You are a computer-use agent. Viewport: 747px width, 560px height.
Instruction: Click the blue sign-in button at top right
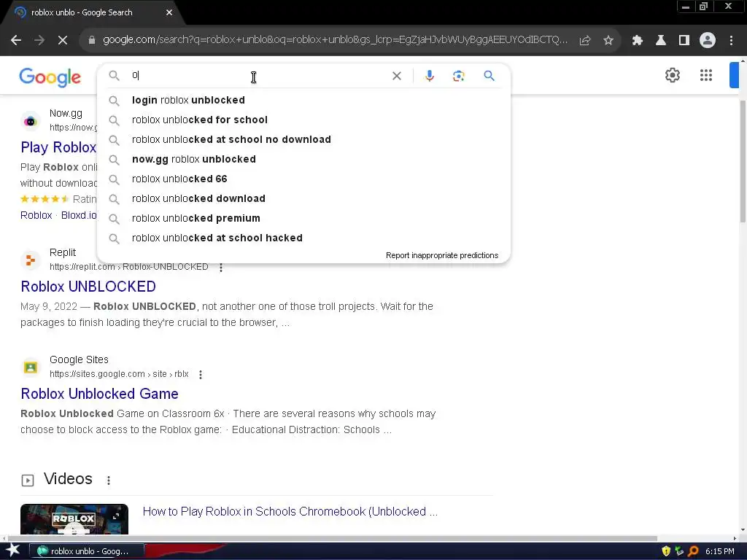point(734,75)
